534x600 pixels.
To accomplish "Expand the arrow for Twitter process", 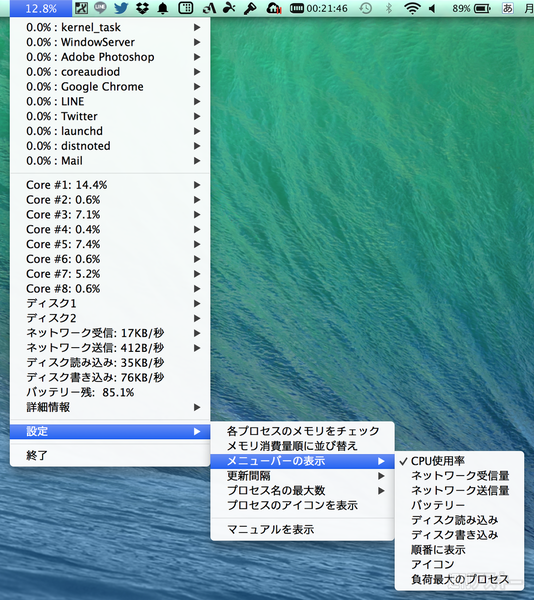I will (x=197, y=116).
